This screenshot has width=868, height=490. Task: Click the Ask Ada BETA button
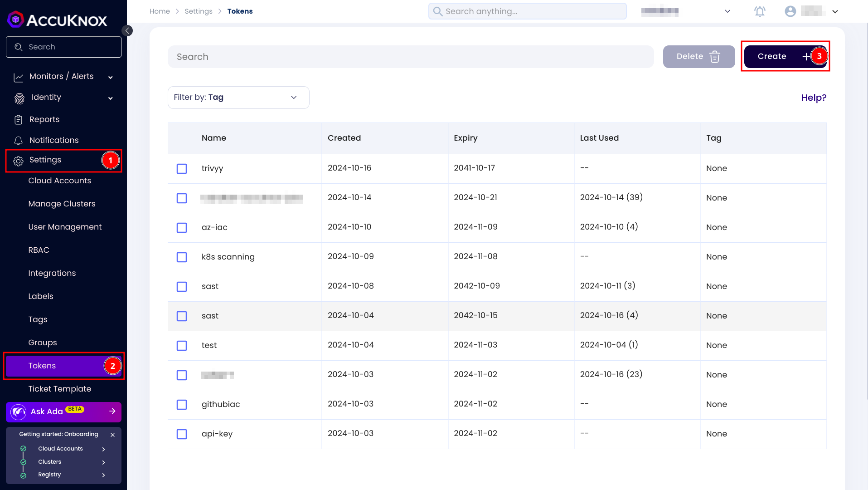coord(63,412)
